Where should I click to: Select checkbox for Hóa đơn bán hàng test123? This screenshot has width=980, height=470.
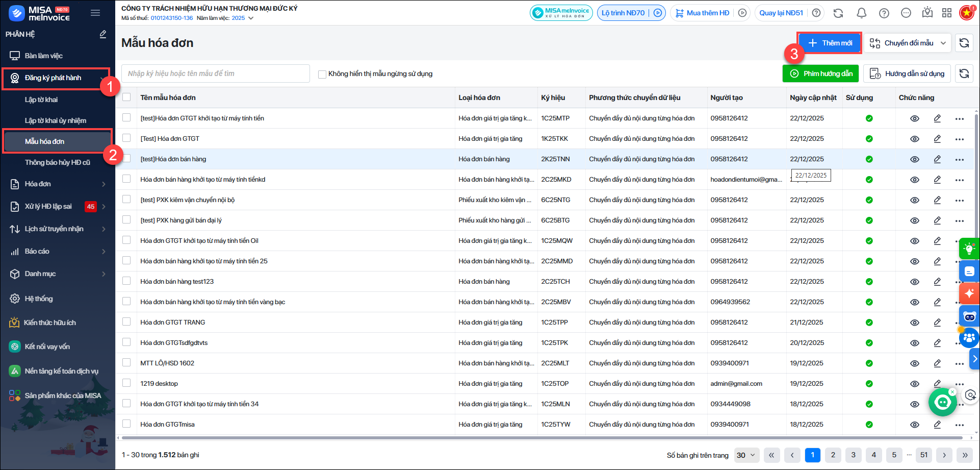126,281
